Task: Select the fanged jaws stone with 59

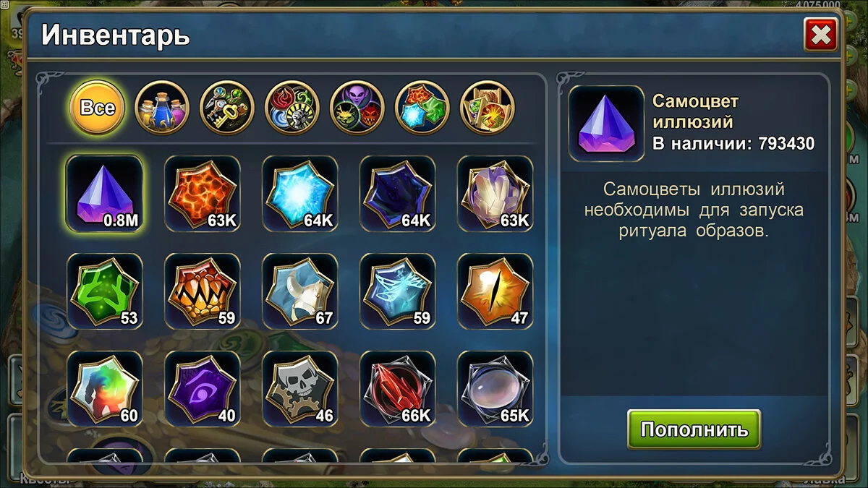Action: point(203,291)
